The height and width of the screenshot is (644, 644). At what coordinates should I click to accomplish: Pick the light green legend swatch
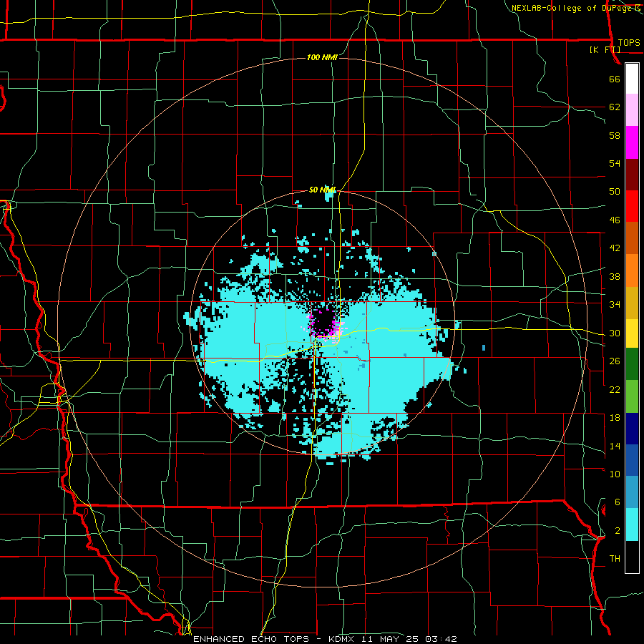pos(632,396)
